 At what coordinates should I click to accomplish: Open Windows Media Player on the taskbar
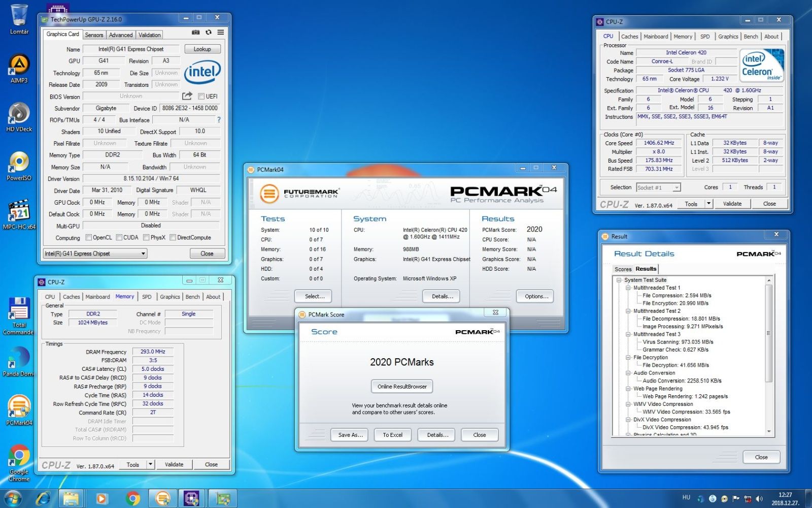coord(101,499)
